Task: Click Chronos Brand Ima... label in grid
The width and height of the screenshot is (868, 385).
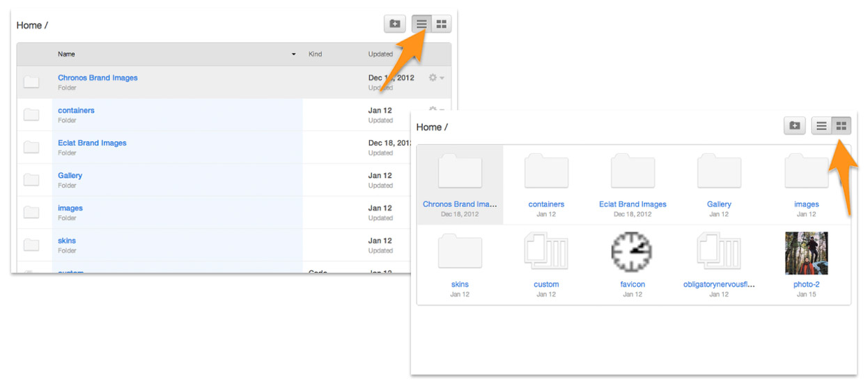Action: tap(460, 204)
